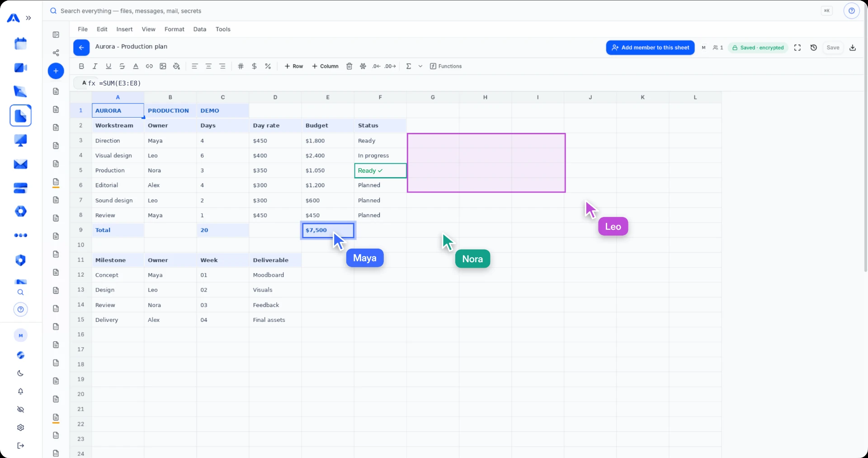Open the Format menu
The image size is (868, 458).
coord(175,29)
